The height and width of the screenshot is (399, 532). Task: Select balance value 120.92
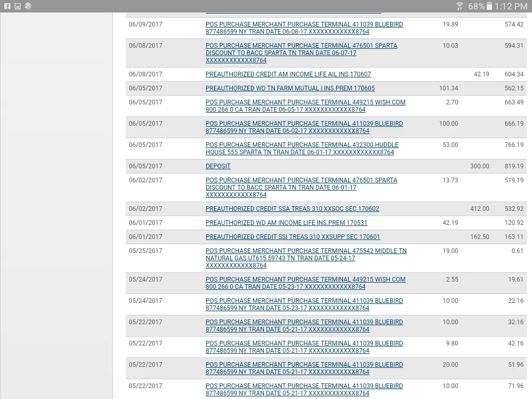(514, 223)
